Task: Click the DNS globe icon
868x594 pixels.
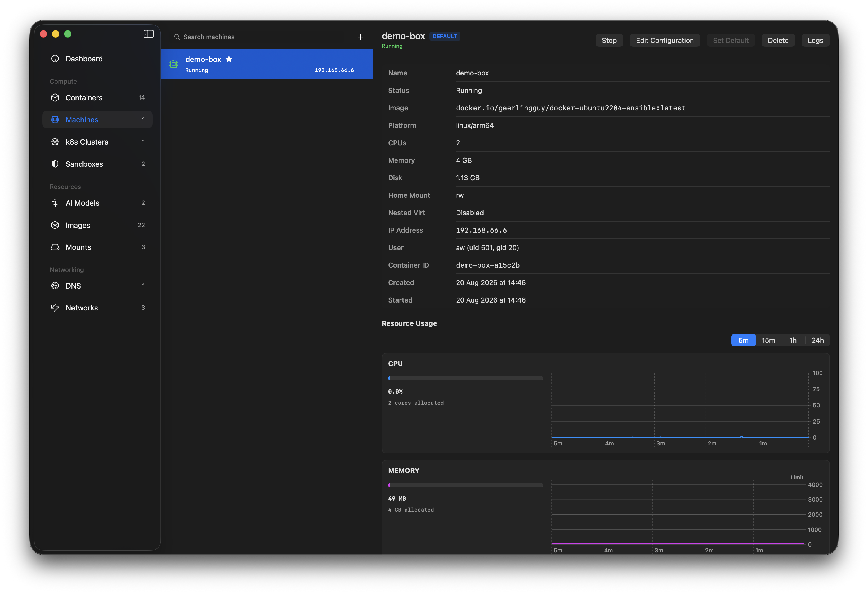Action: pos(55,286)
